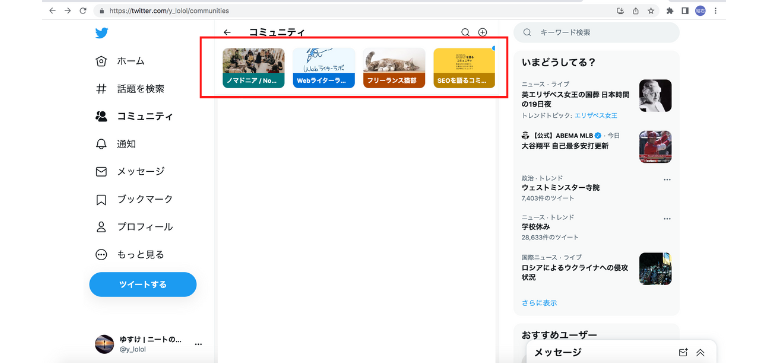
Task: Open more options for ウェストミンスター寺院
Action: [667, 179]
